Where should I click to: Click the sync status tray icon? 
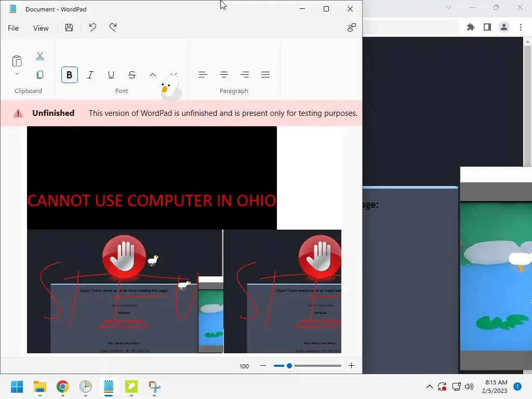click(x=442, y=387)
